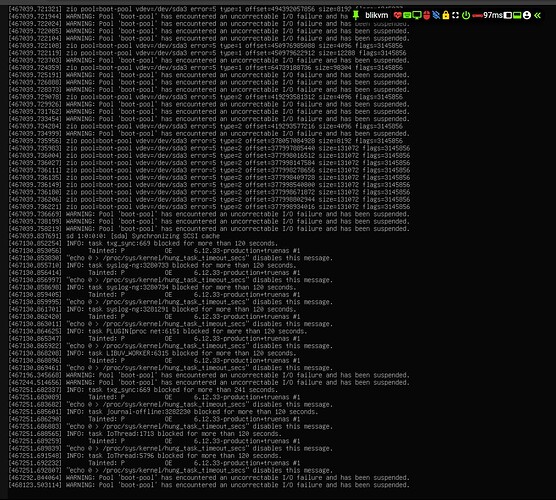Click the 'task journal-offline:3282230 blocked' line
Image resolution: width=556 pixels, height=500 pixels.
(x=163, y=412)
